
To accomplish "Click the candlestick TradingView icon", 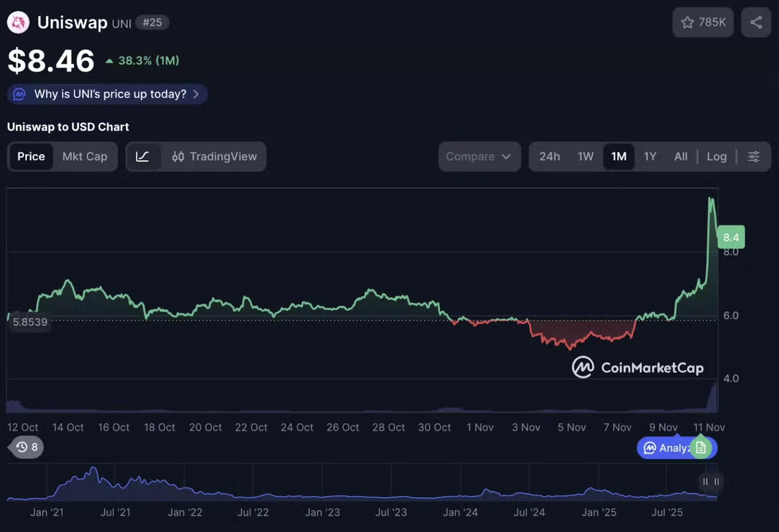I will coord(178,156).
